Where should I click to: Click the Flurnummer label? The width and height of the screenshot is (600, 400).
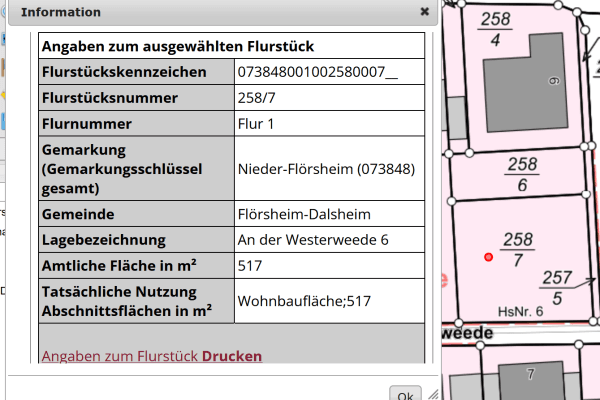pos(86,124)
